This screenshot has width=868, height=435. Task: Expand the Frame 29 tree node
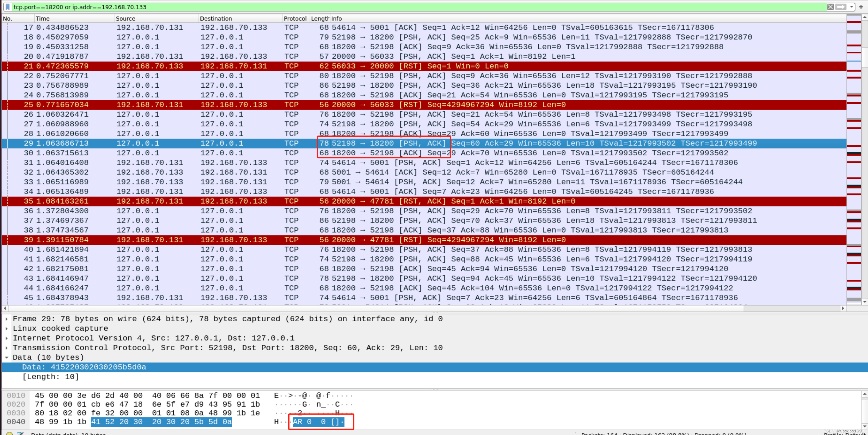tap(6, 319)
